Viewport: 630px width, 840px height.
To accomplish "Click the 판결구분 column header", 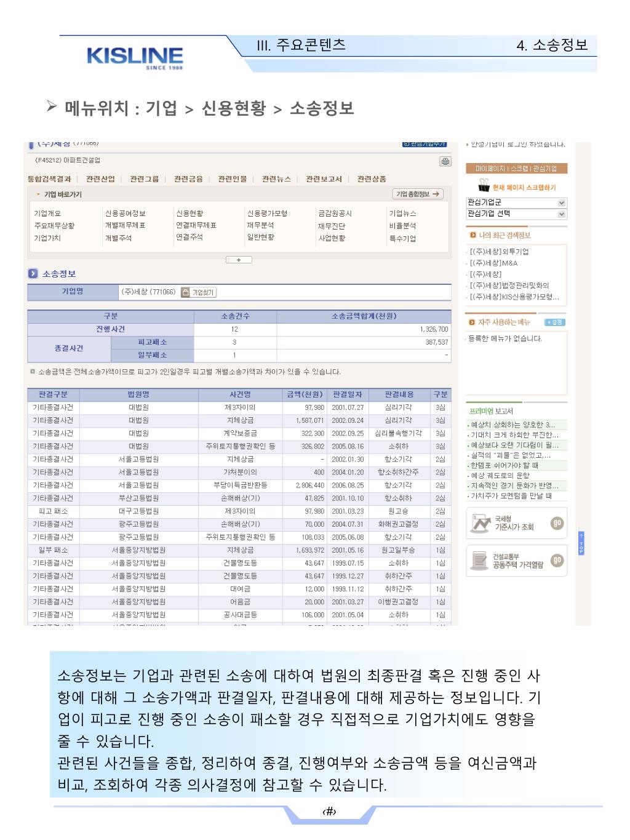I will click(53, 394).
